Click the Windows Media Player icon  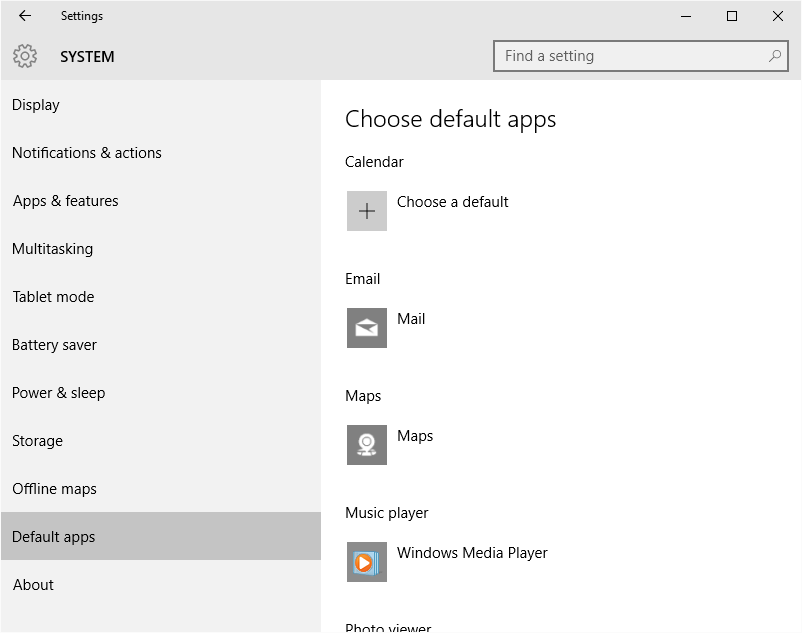[367, 562]
